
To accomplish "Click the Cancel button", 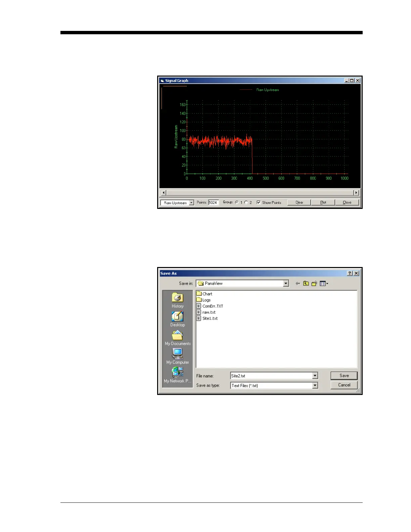I will coord(344,385).
